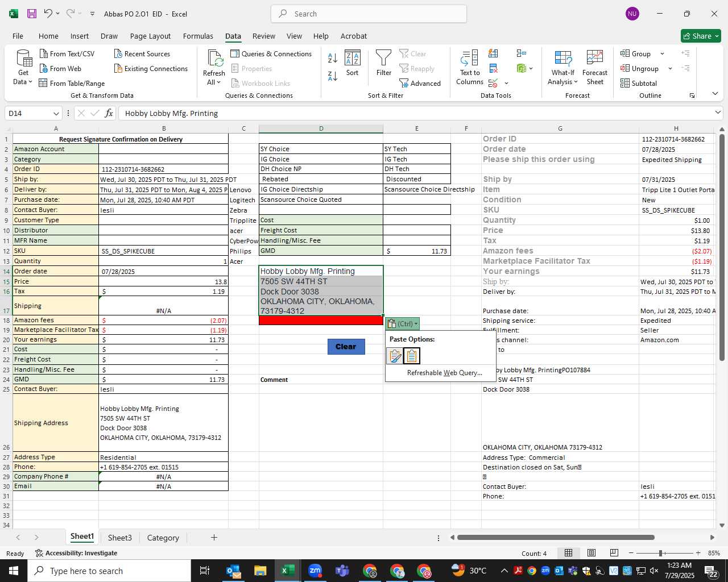Click the Manage Data Model icon
This screenshot has height=582, width=728.
(521, 68)
